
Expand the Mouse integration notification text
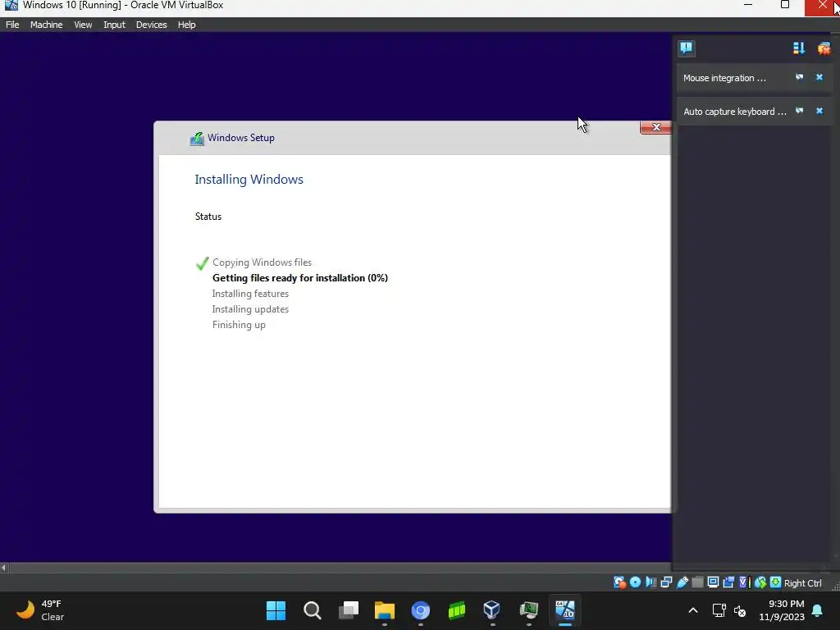724,78
